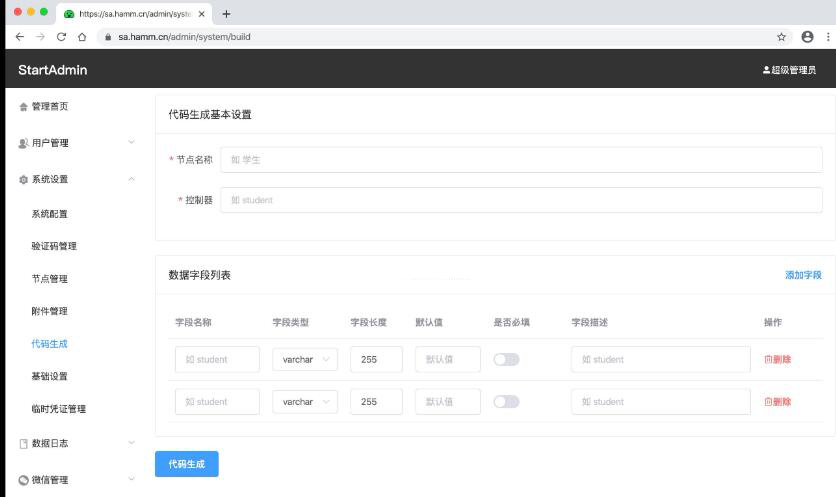Go to browser home icon
The image size is (836, 497).
click(x=82, y=37)
